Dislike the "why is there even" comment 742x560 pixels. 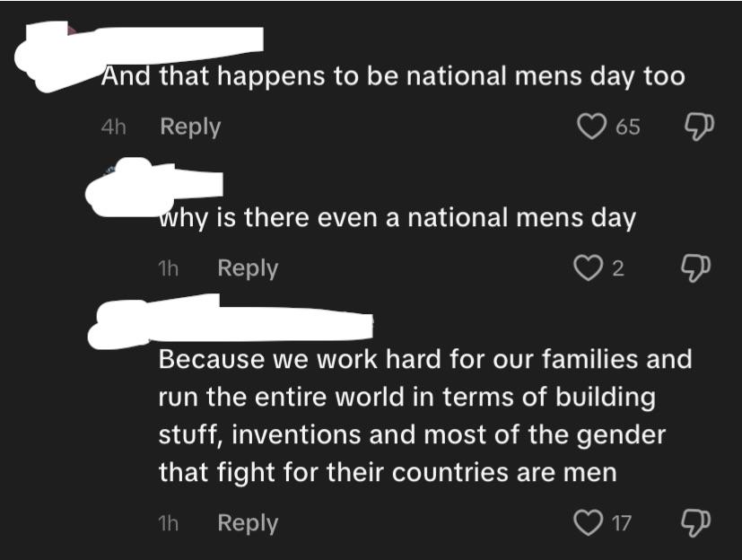coord(695,268)
